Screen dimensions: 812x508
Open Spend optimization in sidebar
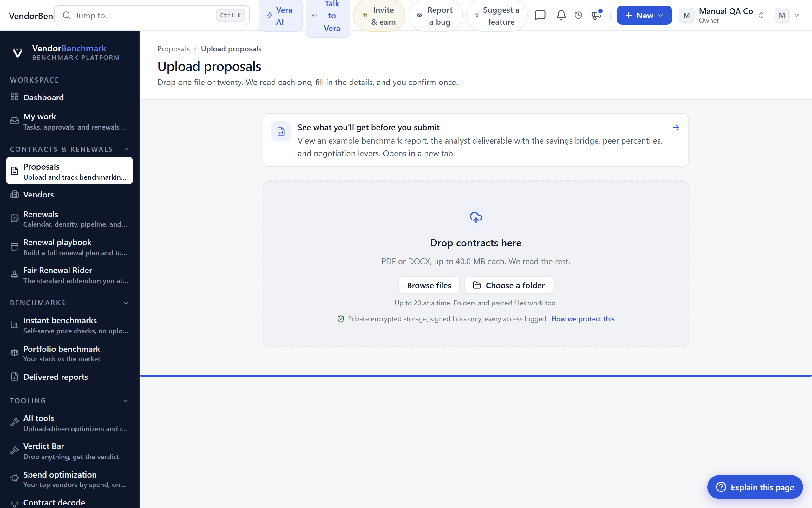click(69, 479)
